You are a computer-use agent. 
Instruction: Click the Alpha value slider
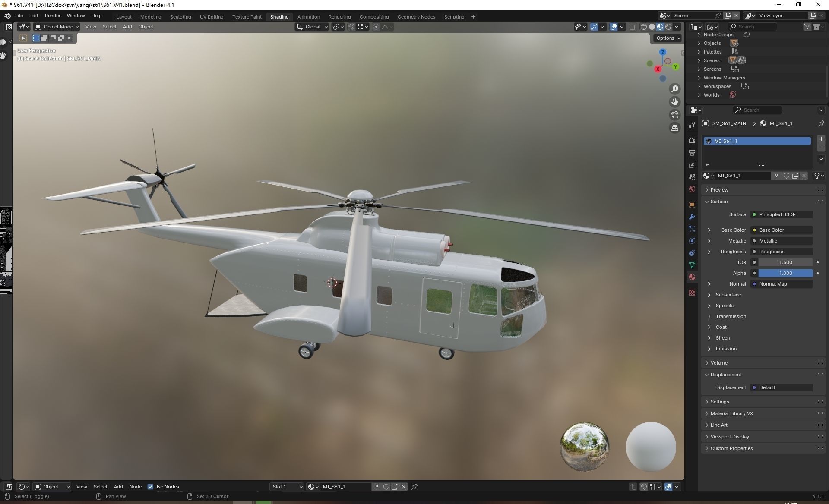[x=785, y=273]
